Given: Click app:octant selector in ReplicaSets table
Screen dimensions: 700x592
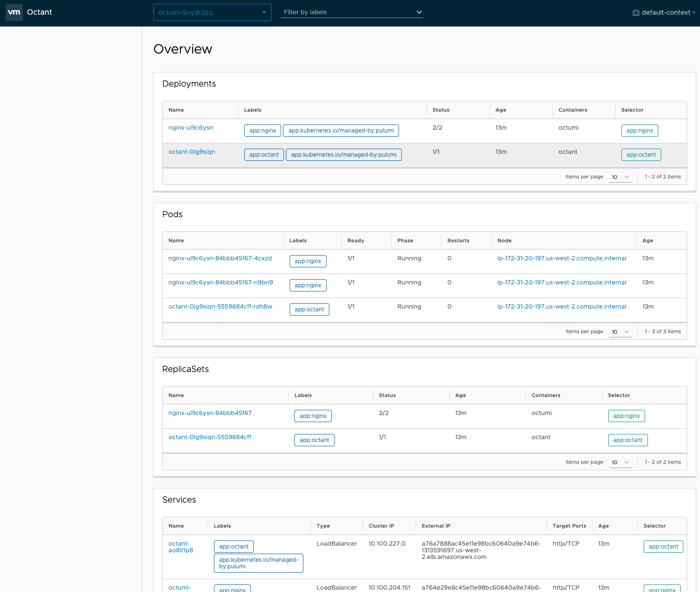Looking at the screenshot, I should [628, 440].
